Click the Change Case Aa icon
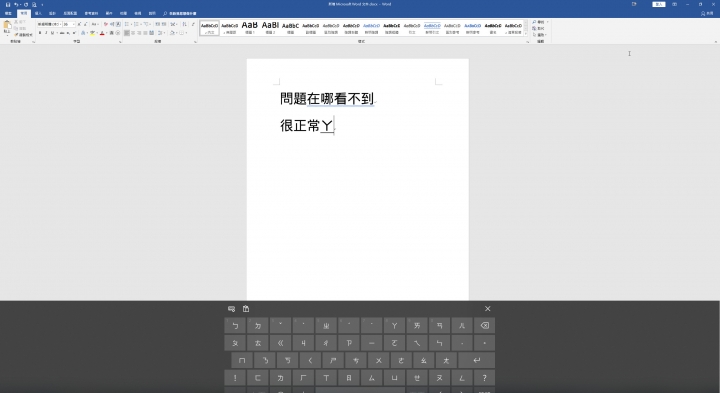Viewport: 720px width, 393px height. [95, 24]
